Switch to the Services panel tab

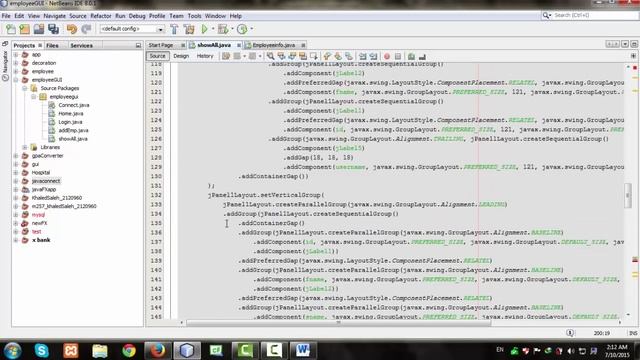[81, 46]
